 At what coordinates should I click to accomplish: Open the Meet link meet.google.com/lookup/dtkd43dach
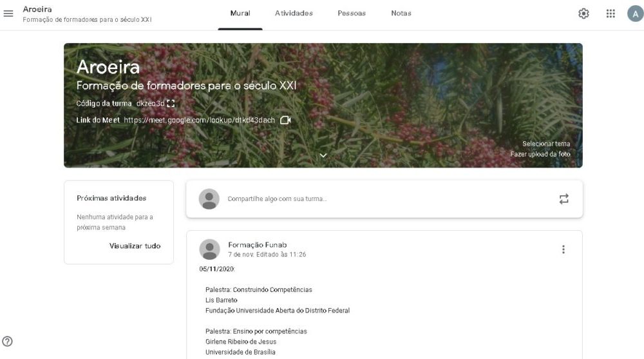[199, 120]
